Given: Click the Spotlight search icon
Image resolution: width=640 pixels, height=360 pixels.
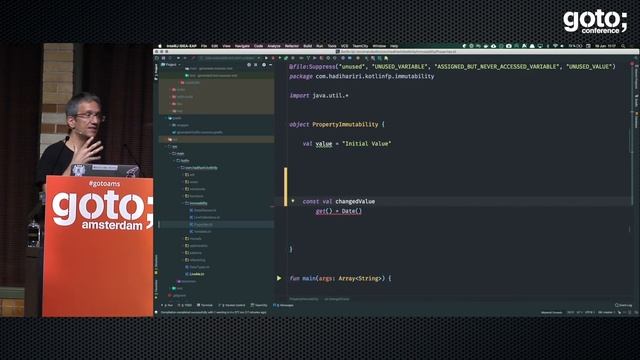Looking at the screenshot, I should click(x=623, y=46).
